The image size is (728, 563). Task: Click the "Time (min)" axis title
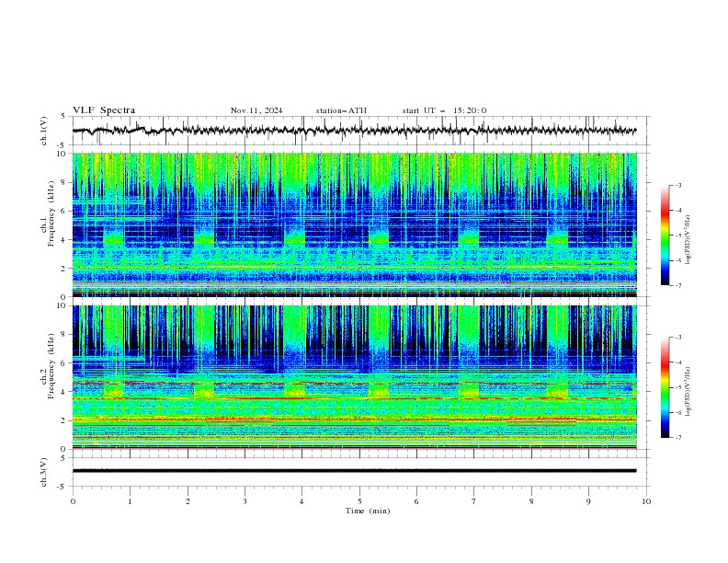coord(368,511)
